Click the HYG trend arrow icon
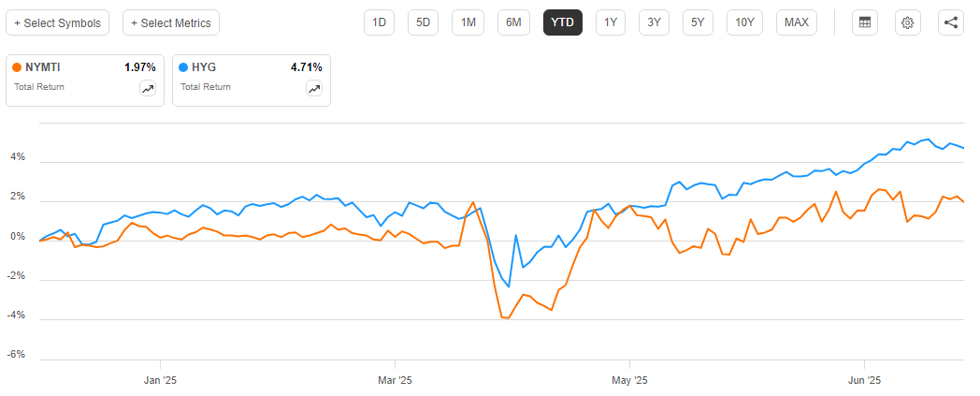 coord(314,89)
